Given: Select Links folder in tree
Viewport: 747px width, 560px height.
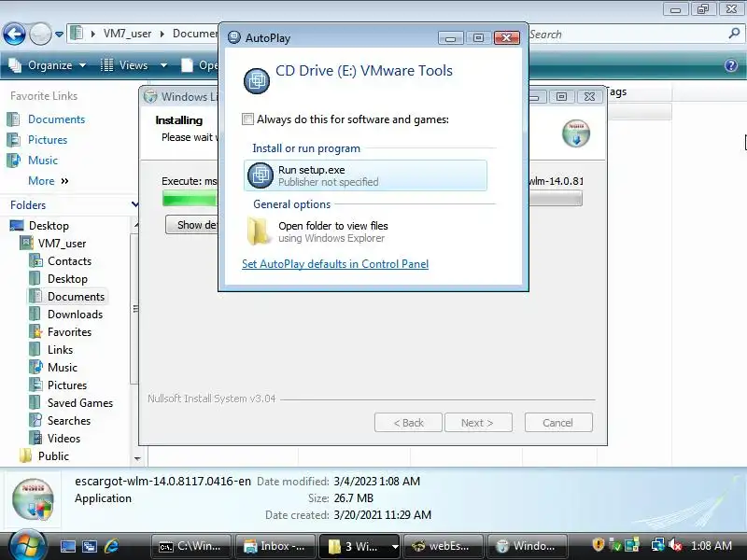Looking at the screenshot, I should coord(60,350).
